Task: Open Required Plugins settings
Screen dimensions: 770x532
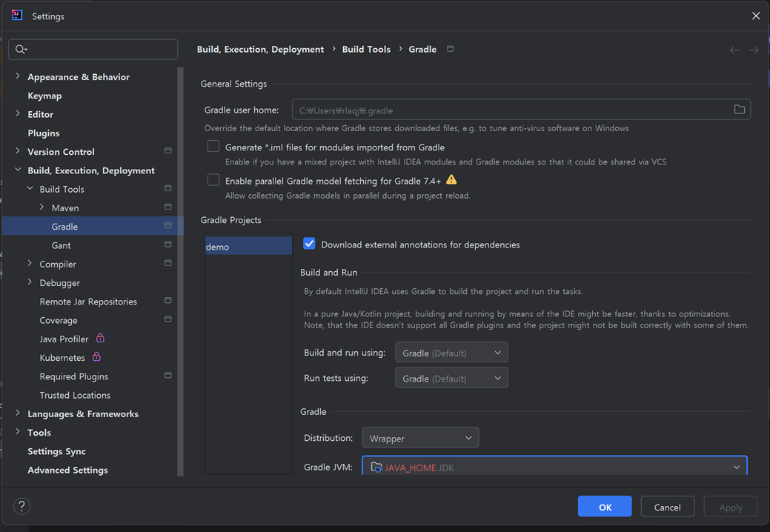Action: 73,376
